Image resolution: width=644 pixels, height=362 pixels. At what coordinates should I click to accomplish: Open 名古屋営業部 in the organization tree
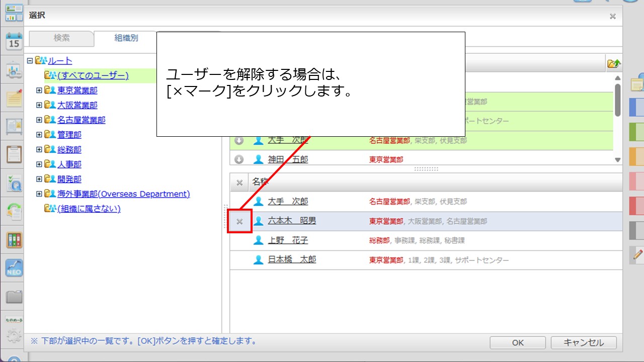point(81,120)
